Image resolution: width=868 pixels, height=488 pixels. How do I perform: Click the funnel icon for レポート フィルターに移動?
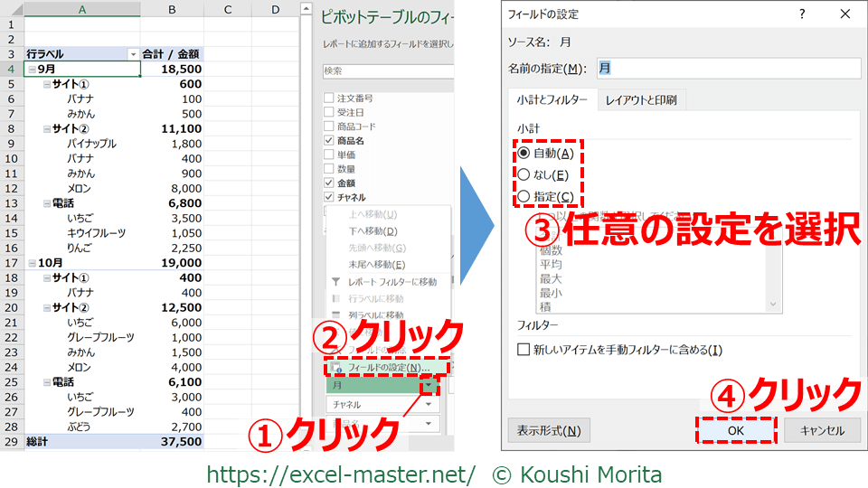tap(335, 282)
